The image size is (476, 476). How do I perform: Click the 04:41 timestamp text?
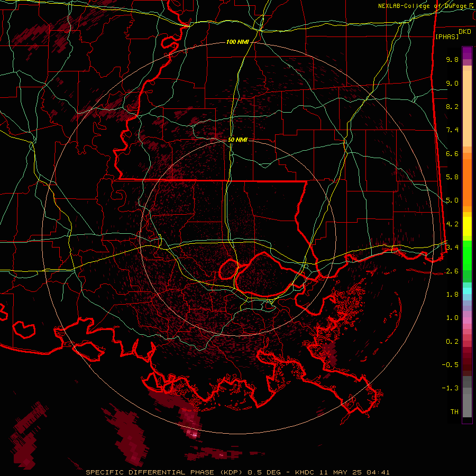click(378, 472)
